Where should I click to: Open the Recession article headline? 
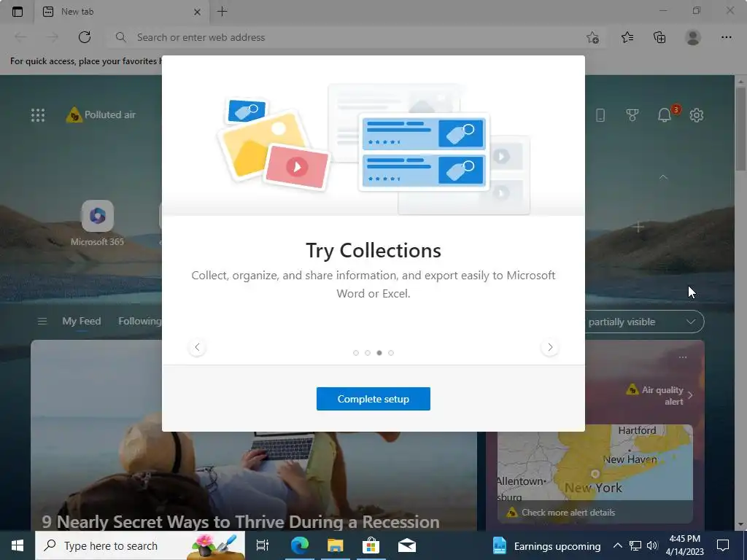[x=241, y=522]
